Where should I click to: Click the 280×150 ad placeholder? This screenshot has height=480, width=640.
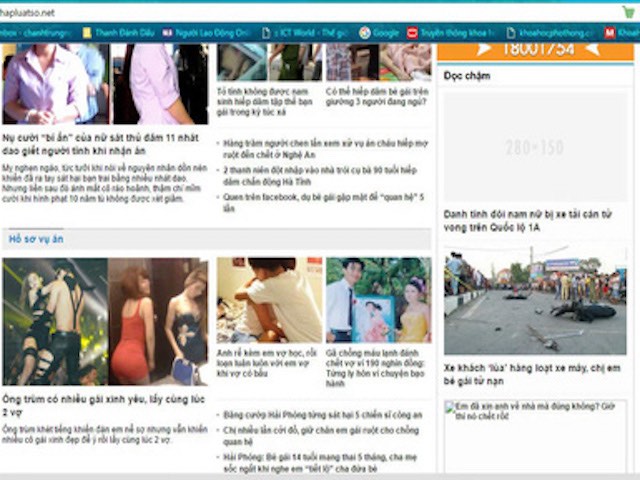click(x=534, y=148)
